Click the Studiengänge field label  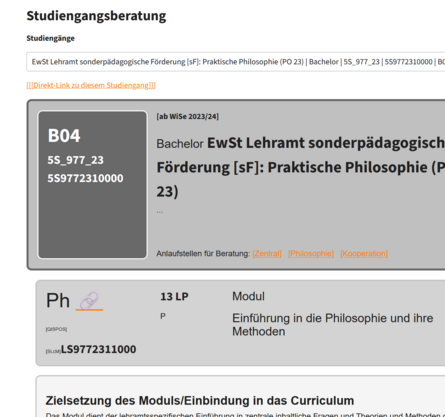pos(51,38)
